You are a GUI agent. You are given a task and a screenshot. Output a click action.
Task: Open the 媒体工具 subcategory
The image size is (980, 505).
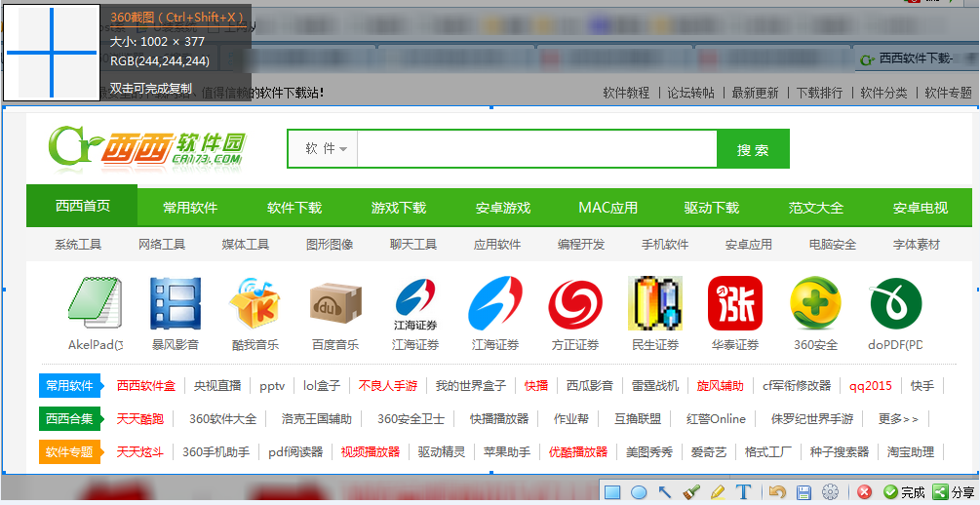pos(246,245)
